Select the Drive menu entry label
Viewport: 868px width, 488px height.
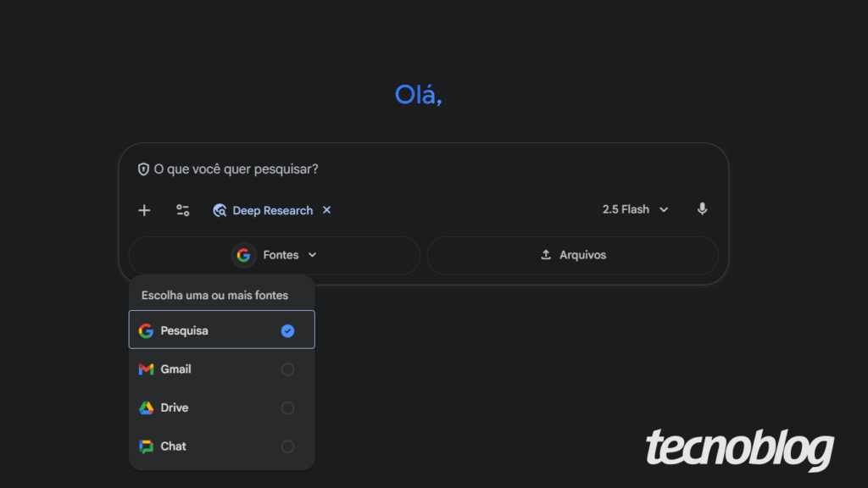[175, 408]
